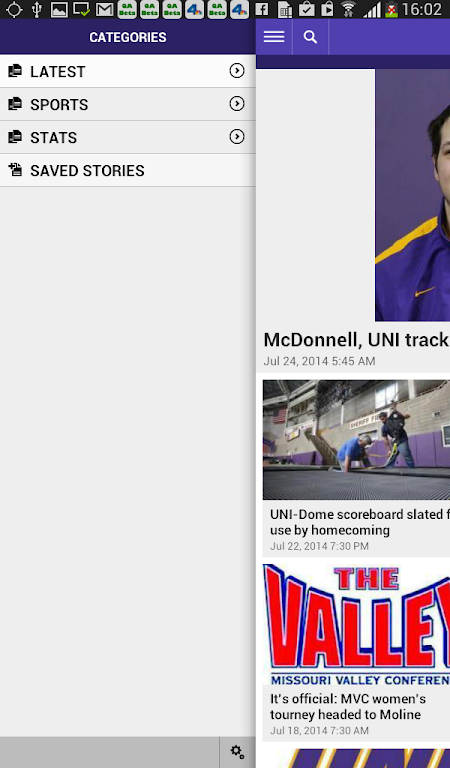Open the UNI-Dome scoreboard story
This screenshot has width=450, height=768.
coord(359,522)
